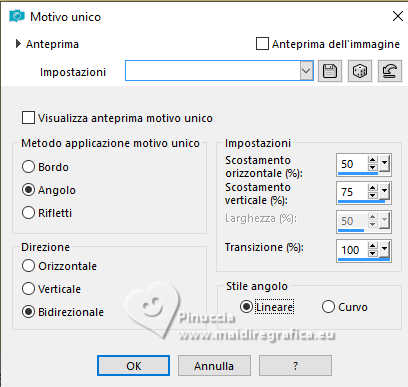
Task: Click the Motivo unico title bar icon
Action: point(17,16)
